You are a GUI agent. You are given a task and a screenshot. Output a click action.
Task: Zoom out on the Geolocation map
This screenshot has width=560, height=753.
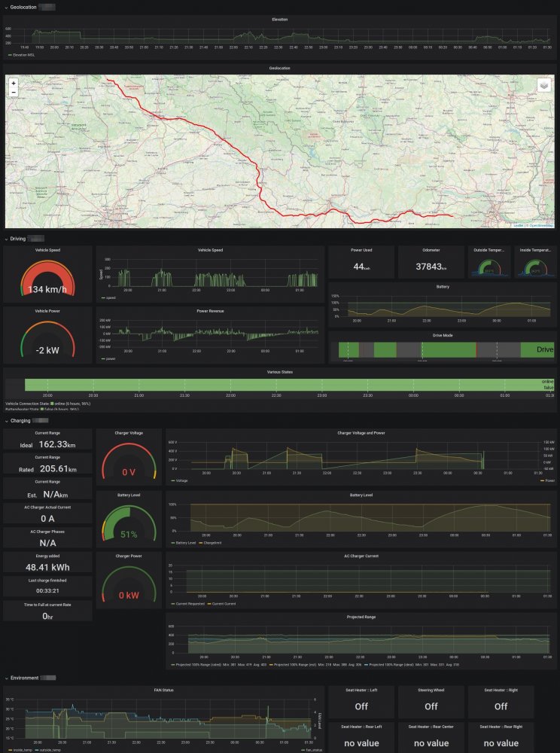click(x=14, y=92)
